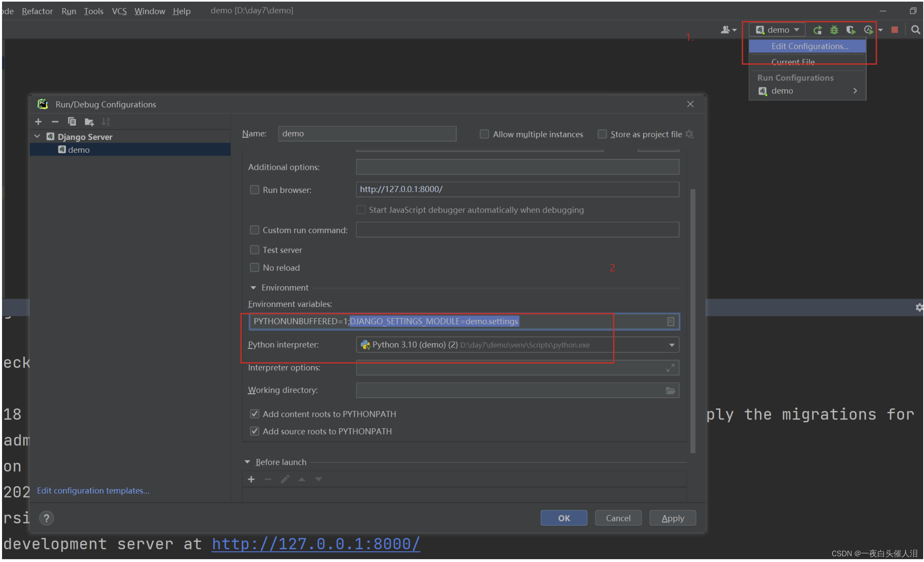This screenshot has height=562, width=924.
Task: Click the help question mark button
Action: (x=46, y=518)
